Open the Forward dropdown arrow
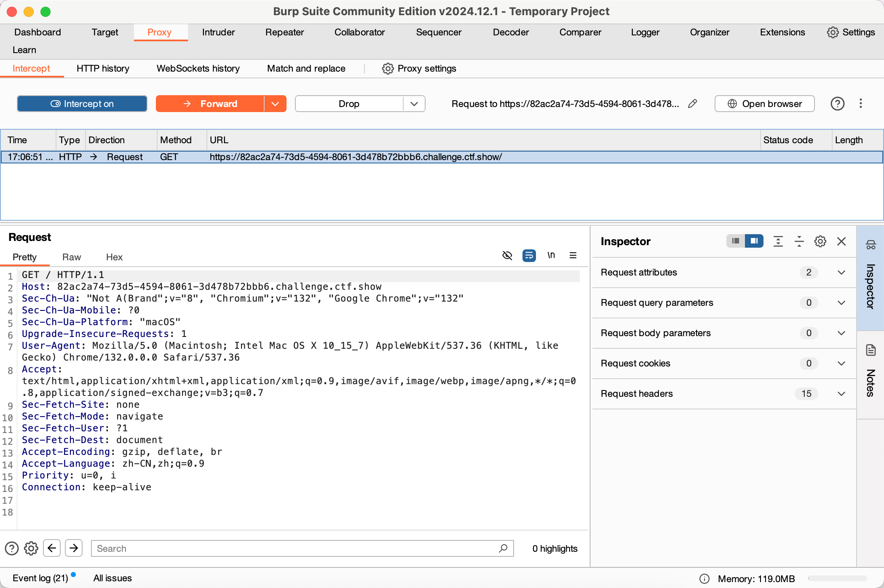 click(275, 104)
